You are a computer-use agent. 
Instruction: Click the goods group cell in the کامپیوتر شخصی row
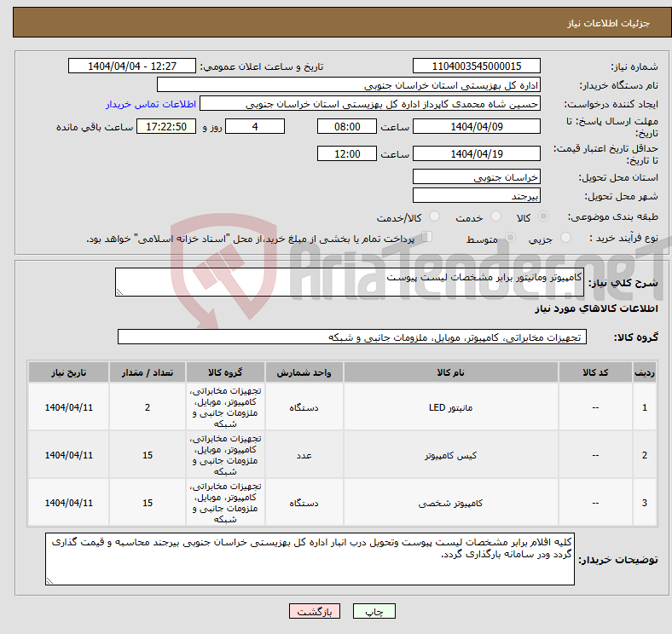coord(225,503)
